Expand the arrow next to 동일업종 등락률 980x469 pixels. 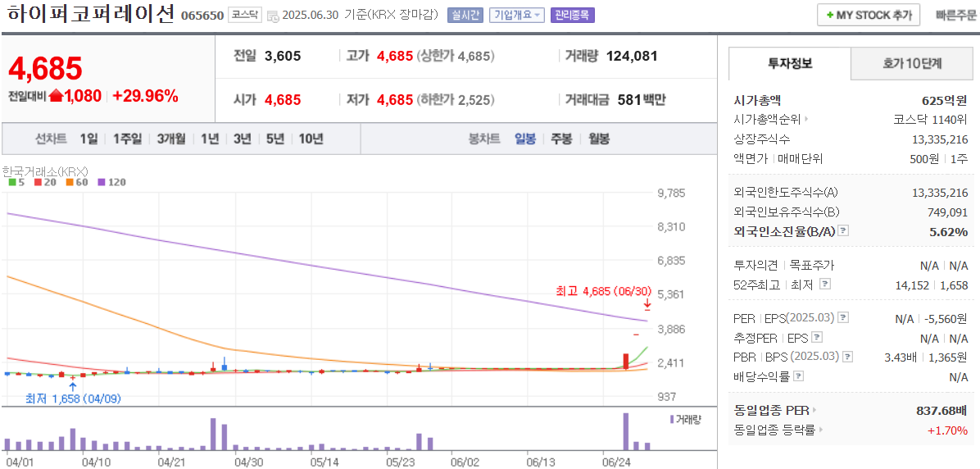821,430
